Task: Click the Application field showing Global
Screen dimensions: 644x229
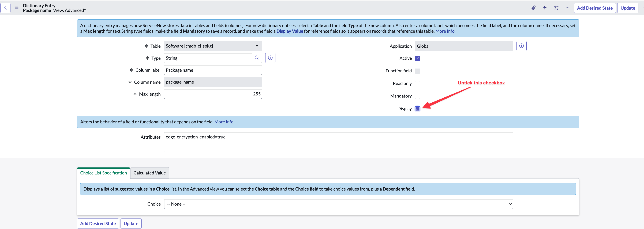Action: [x=464, y=46]
